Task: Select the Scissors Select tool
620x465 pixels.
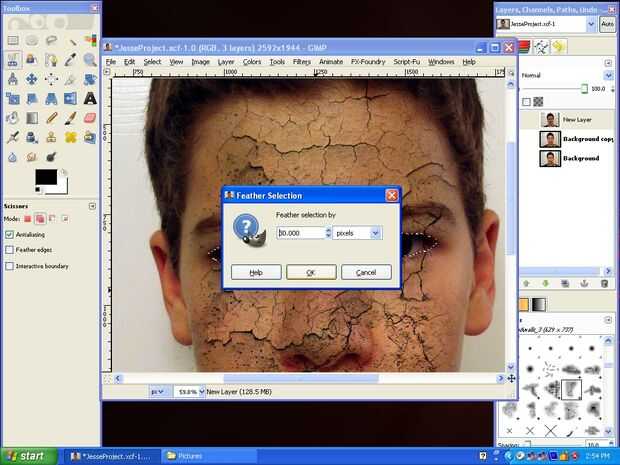Action: pos(13,60)
